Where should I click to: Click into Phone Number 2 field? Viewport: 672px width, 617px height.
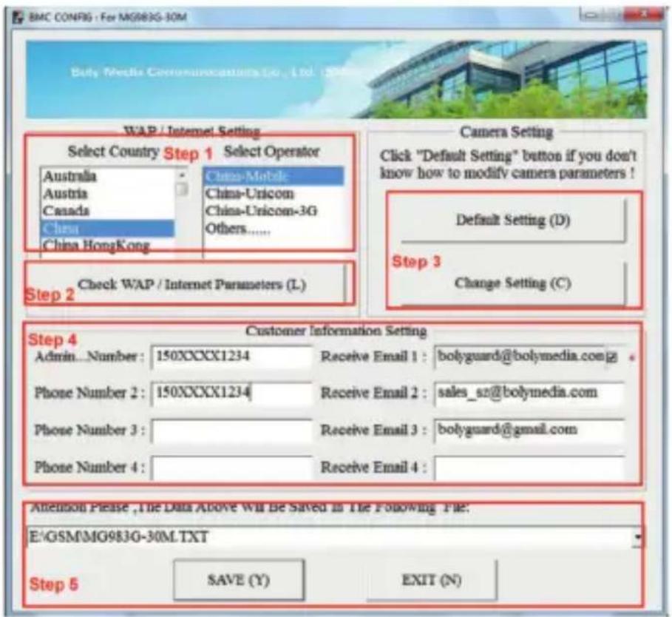pos(232,393)
